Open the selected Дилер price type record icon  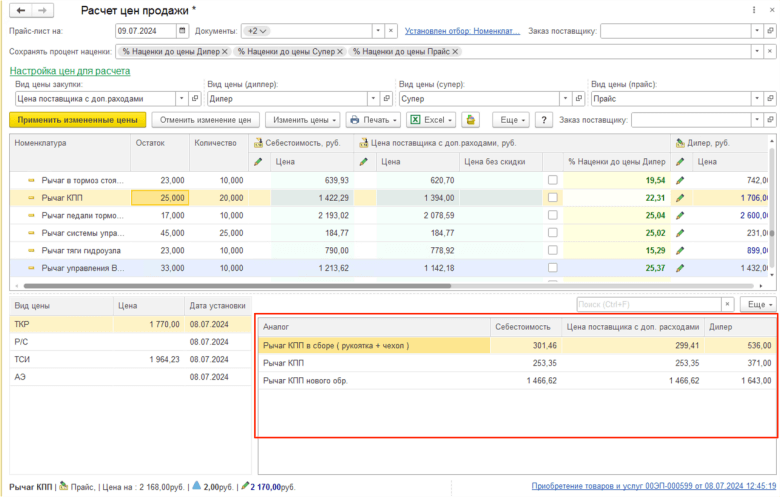(x=386, y=99)
